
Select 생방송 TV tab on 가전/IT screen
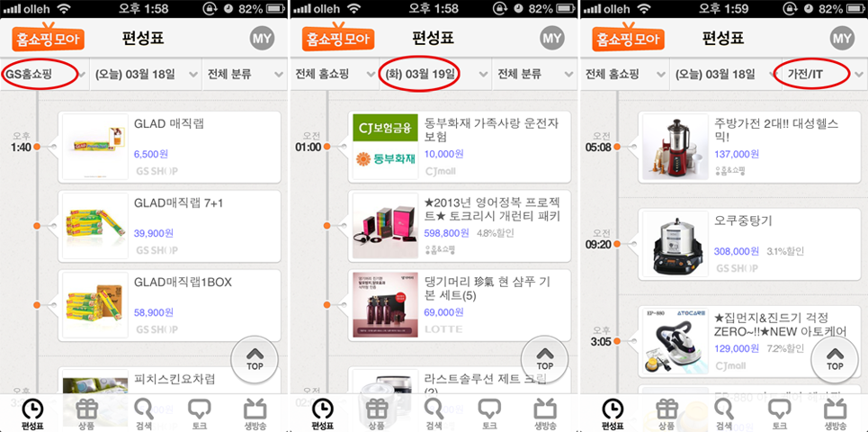tap(836, 414)
